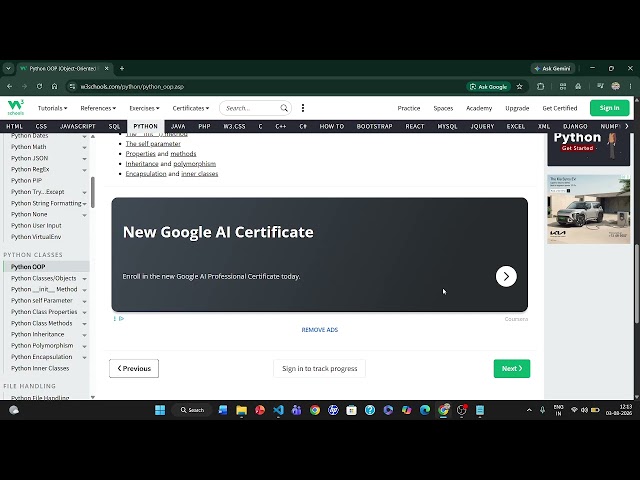Expand Python Classes/Objects sidebar item
640x480 pixels.
click(x=84, y=278)
